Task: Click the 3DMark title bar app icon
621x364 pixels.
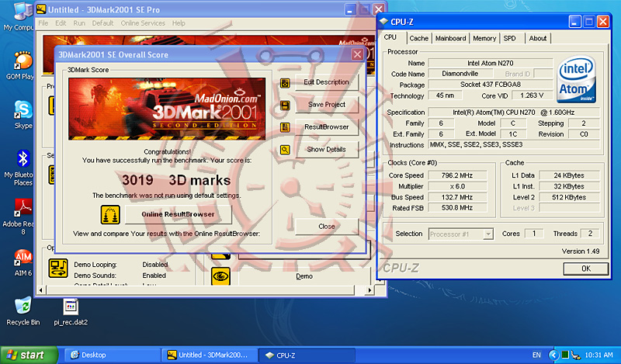Action: (41, 9)
